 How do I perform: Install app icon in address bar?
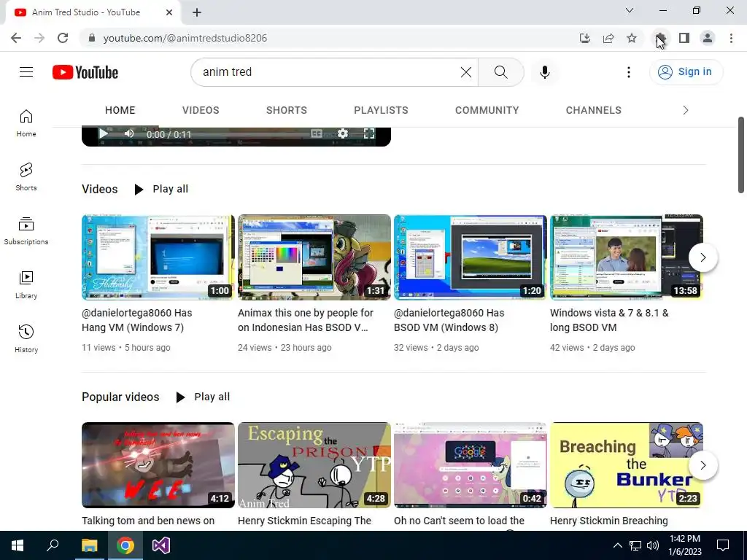[584, 38]
